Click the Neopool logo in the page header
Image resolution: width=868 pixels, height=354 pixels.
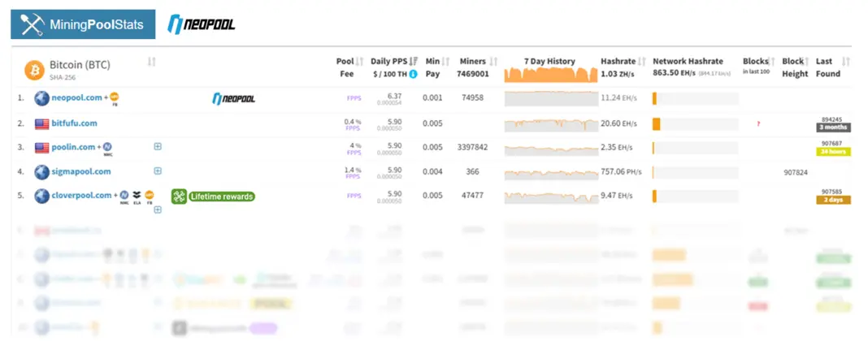click(202, 24)
